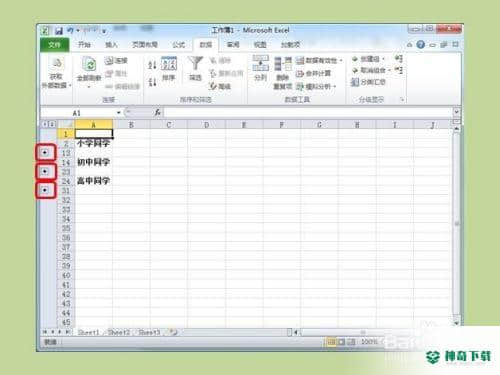Click the Subtotal icon in outline group
The height and width of the screenshot is (375, 500).
tap(355, 82)
